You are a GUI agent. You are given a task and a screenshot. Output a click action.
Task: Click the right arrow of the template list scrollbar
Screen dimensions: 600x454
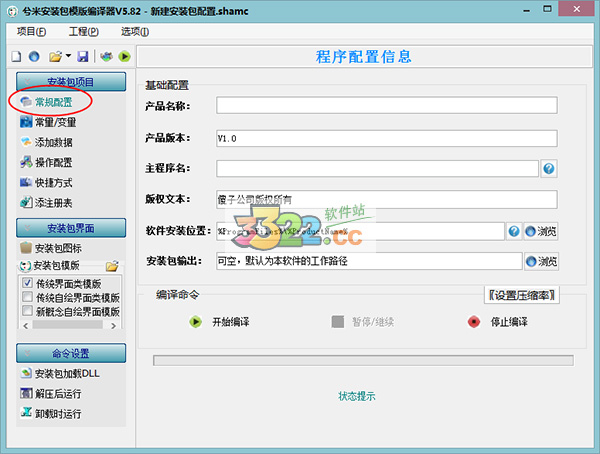(113, 326)
